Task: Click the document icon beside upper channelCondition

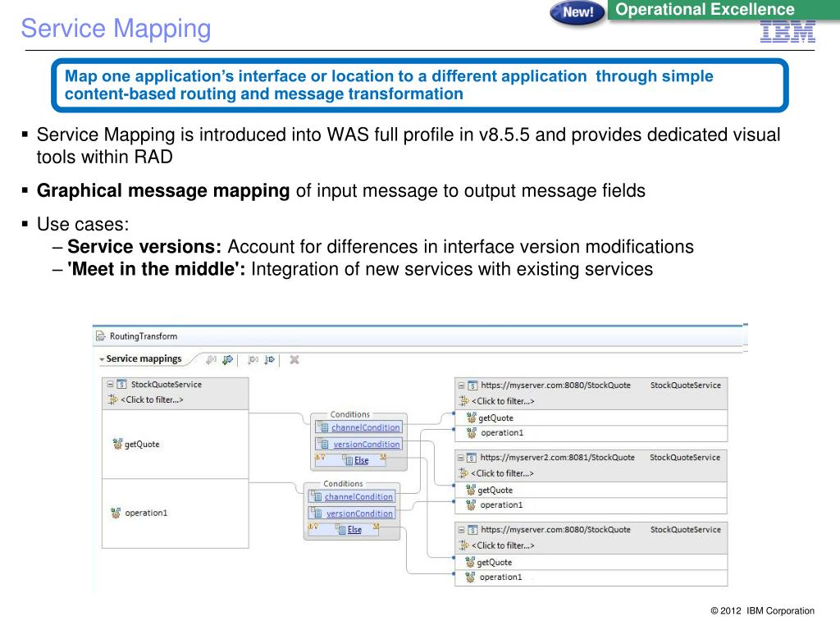Action: [x=323, y=427]
